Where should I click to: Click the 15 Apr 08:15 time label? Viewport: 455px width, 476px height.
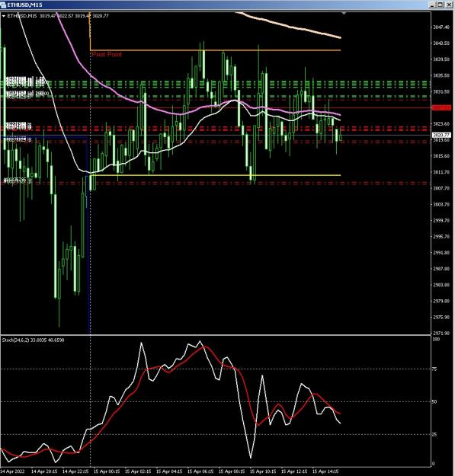coord(232,471)
